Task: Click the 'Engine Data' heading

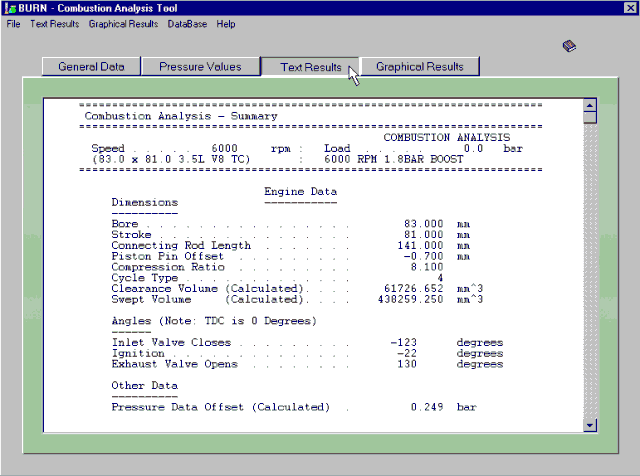Action: tap(300, 191)
